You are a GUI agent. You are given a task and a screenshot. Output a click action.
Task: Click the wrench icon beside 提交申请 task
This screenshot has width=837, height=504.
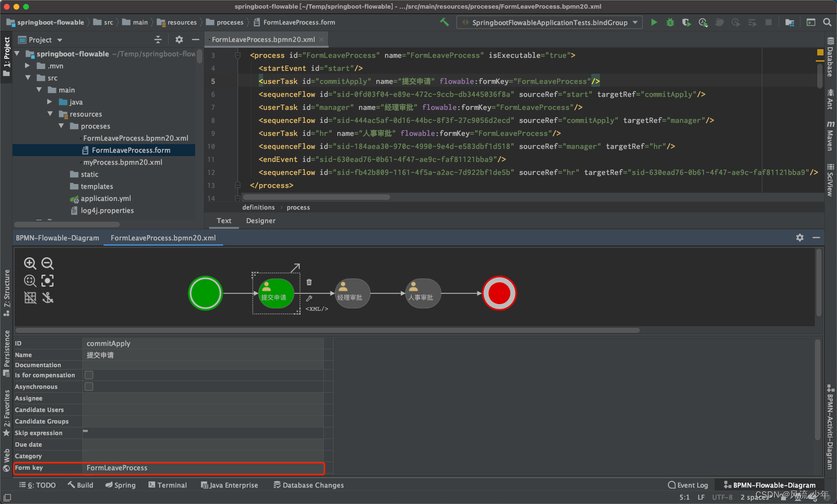(x=309, y=298)
